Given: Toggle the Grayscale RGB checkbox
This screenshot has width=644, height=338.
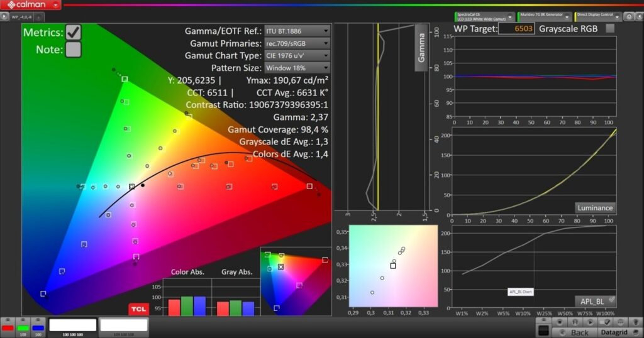Looking at the screenshot, I should (610, 28).
